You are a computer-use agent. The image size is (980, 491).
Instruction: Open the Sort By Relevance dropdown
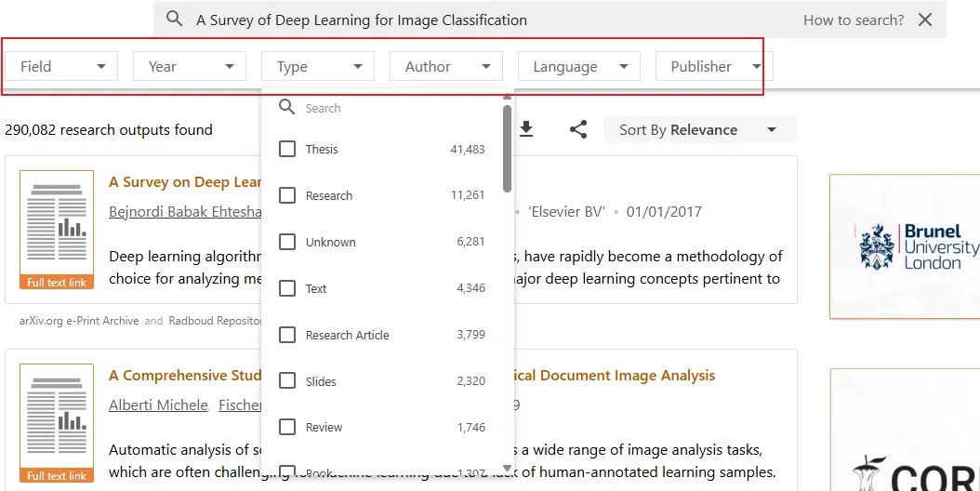pyautogui.click(x=699, y=130)
